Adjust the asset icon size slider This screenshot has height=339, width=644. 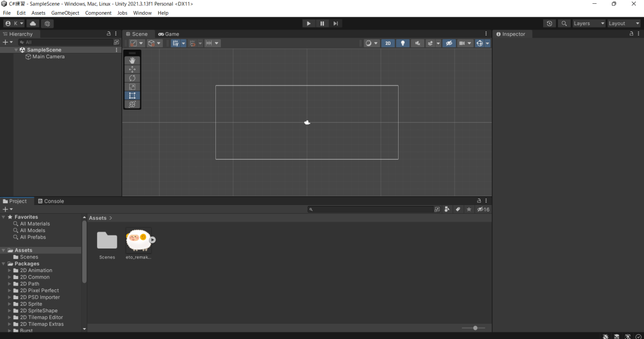tap(476, 328)
